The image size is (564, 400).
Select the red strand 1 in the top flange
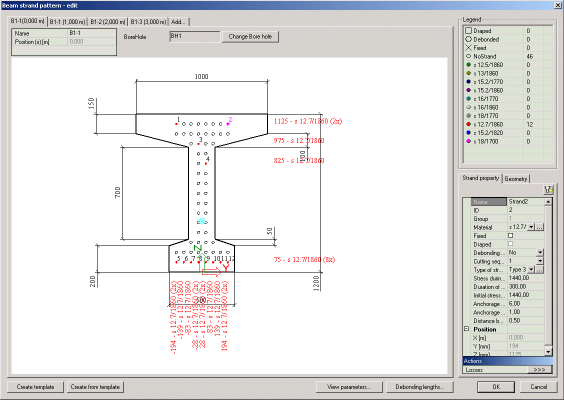(x=176, y=124)
